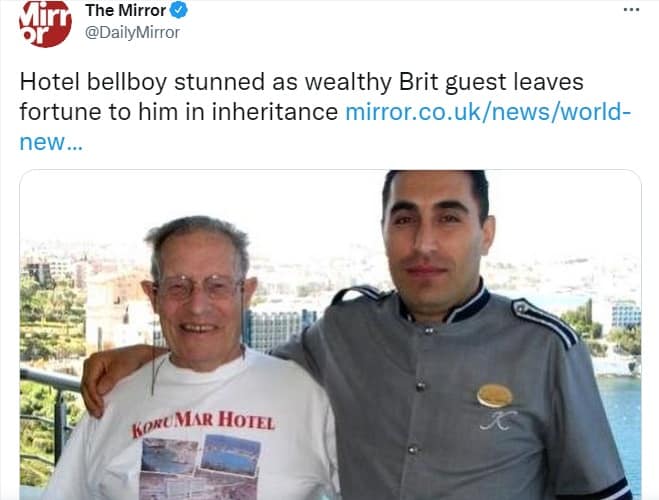Click the postcard pictures printed on t-shirt
The height and width of the screenshot is (500, 659).
pyautogui.click(x=199, y=466)
